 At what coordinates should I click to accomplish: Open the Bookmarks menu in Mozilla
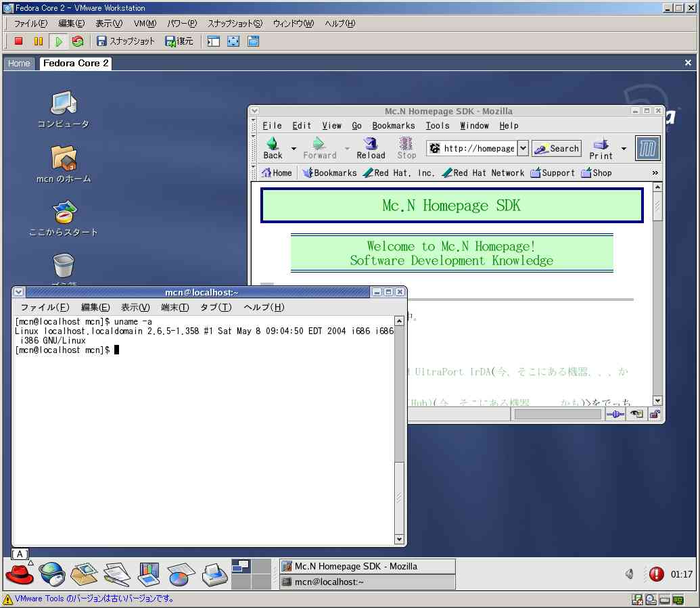tap(393, 126)
